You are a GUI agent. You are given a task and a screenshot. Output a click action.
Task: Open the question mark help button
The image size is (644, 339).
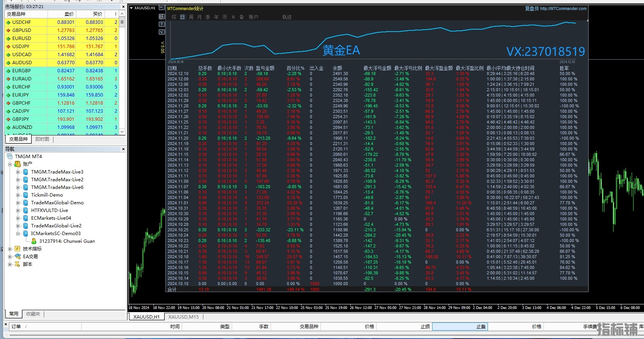(x=161, y=24)
